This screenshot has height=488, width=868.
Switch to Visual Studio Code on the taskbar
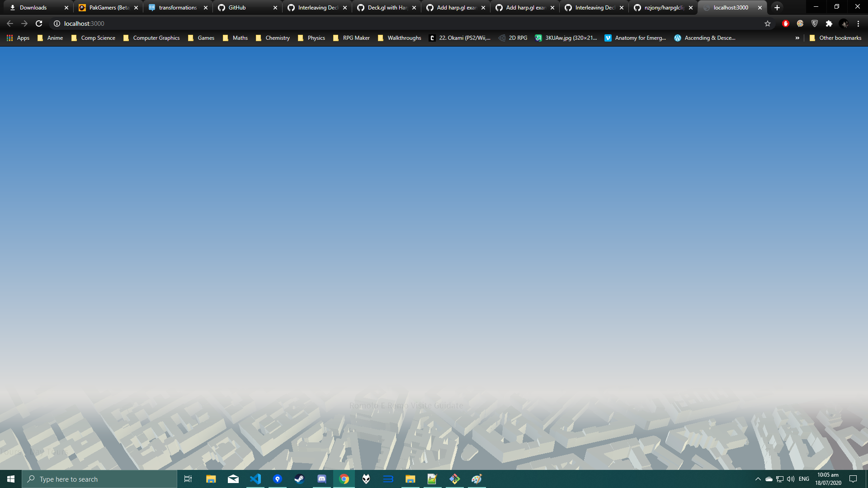[255, 479]
